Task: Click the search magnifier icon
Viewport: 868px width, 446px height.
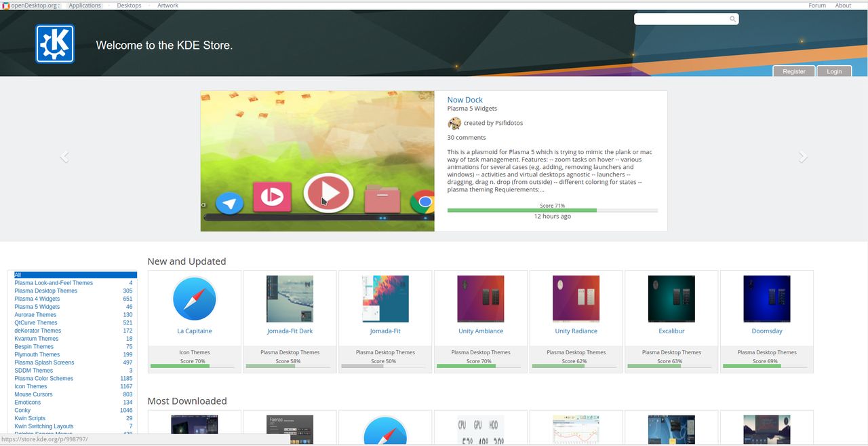Action: click(732, 19)
